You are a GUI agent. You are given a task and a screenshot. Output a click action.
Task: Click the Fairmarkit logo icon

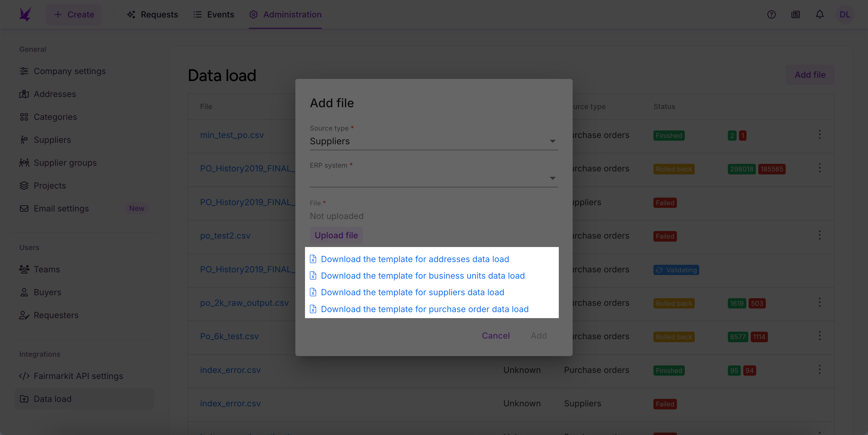pyautogui.click(x=25, y=14)
